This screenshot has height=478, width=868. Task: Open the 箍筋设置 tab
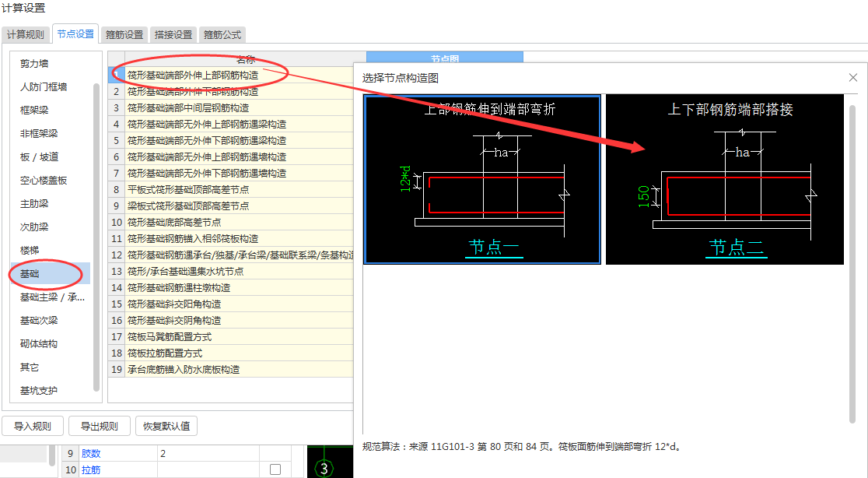[124, 34]
